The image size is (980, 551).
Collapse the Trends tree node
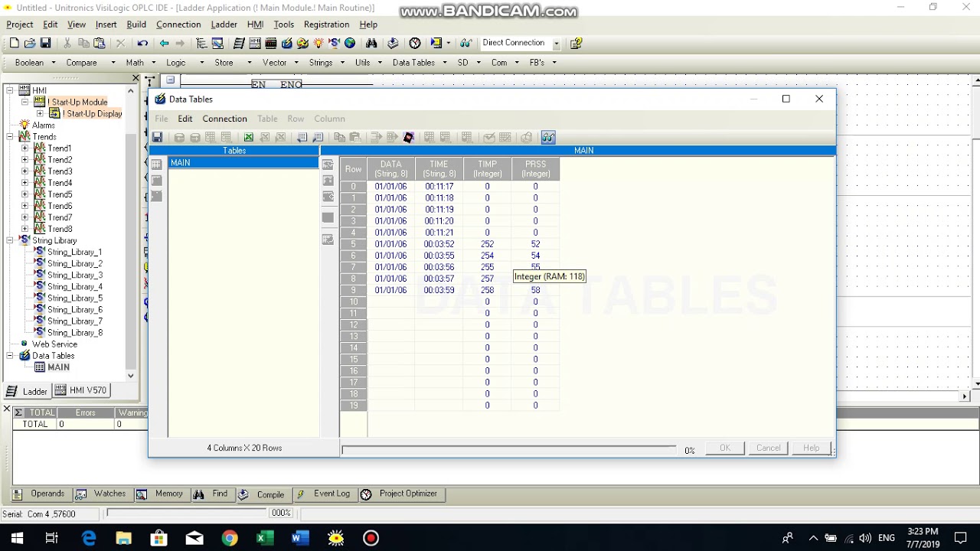[10, 137]
